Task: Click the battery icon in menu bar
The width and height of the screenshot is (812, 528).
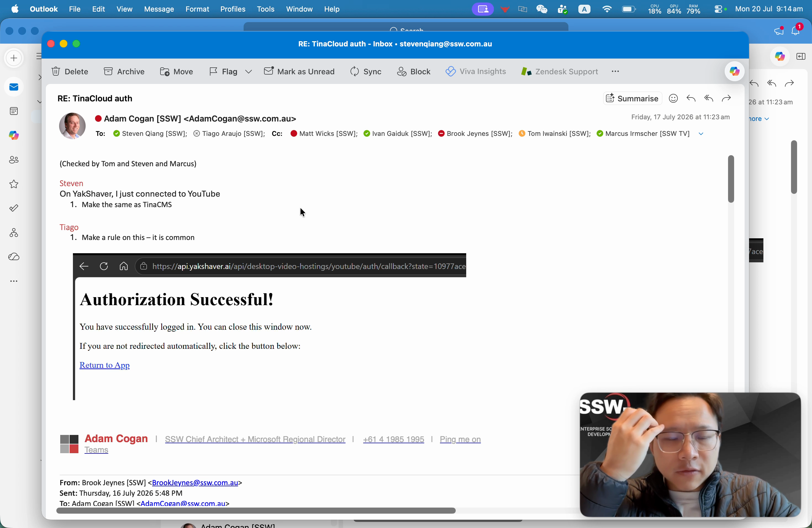Action: (628, 9)
